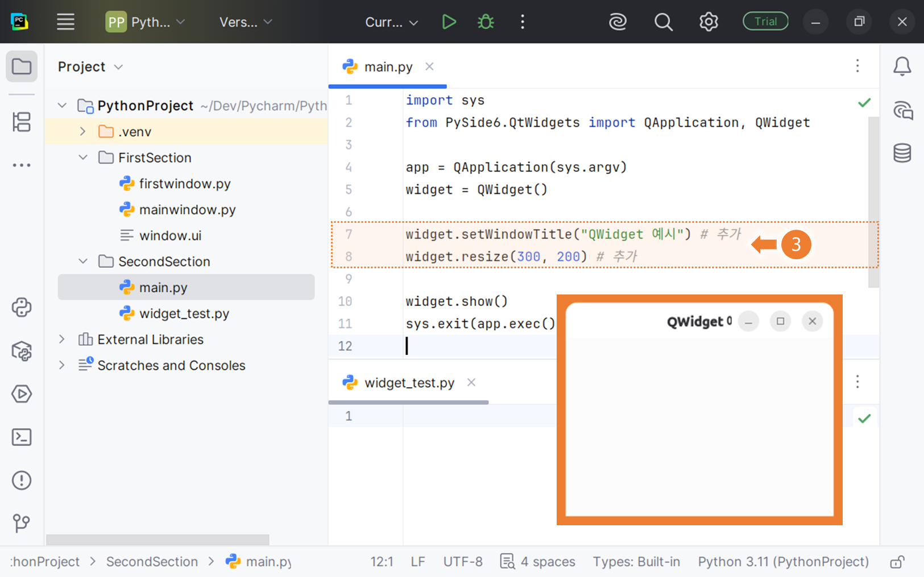Expand the .venv folder
Screen dimensions: 924x577
pyautogui.click(x=83, y=131)
